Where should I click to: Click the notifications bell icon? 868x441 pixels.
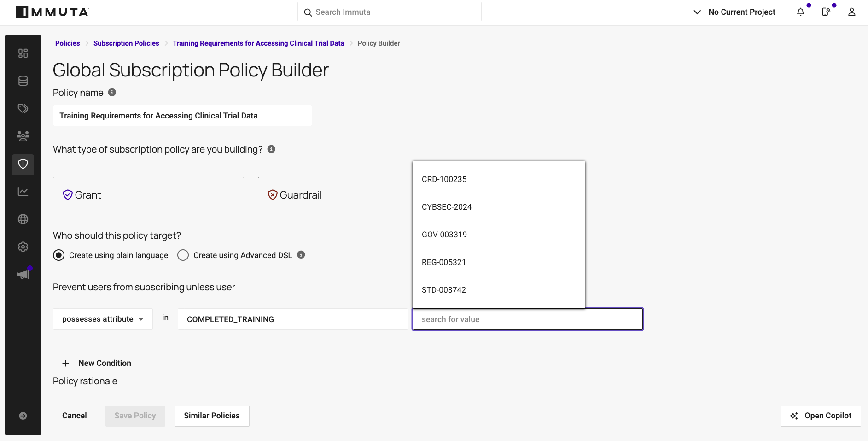pyautogui.click(x=800, y=12)
